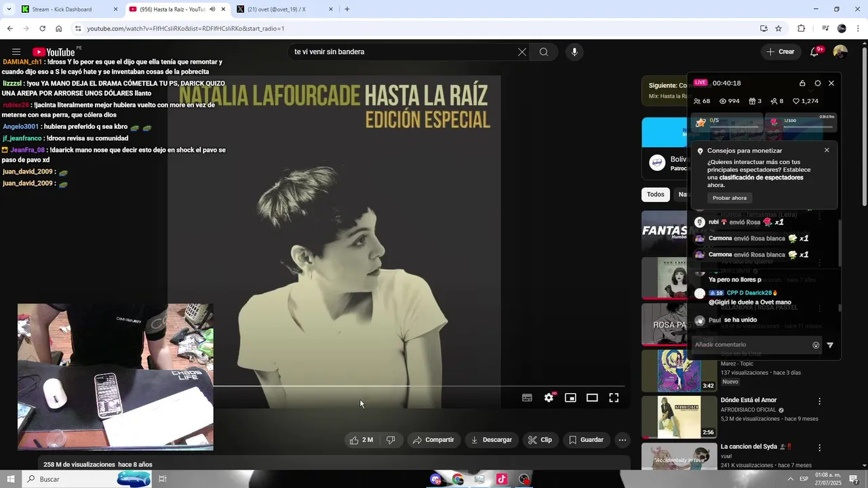
Task: Open the browser extensions menu
Action: pyautogui.click(x=801, y=28)
